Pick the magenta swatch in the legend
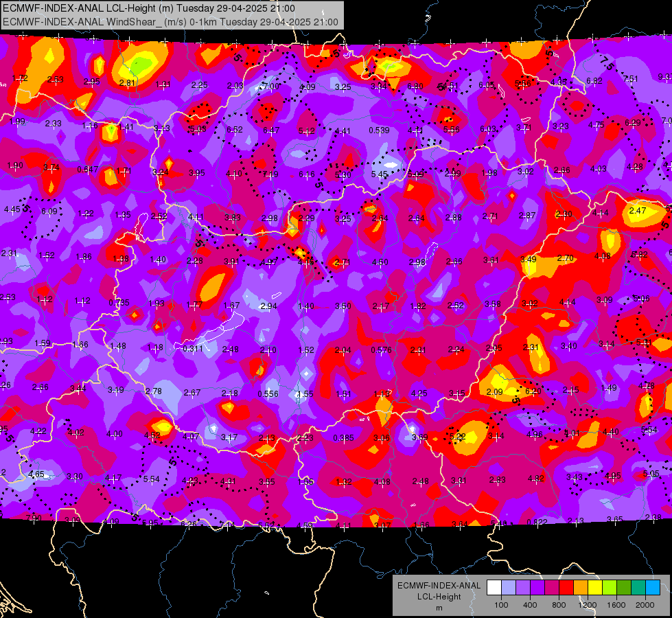The height and width of the screenshot is (618, 672). coord(552,588)
